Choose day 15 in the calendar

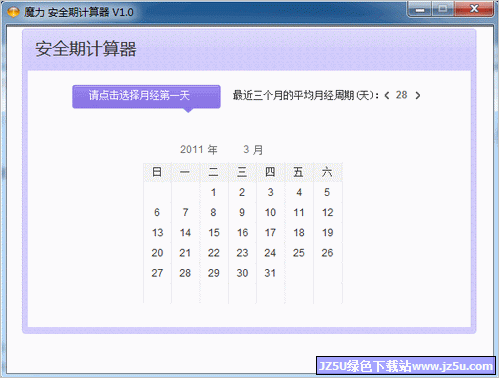(x=214, y=233)
